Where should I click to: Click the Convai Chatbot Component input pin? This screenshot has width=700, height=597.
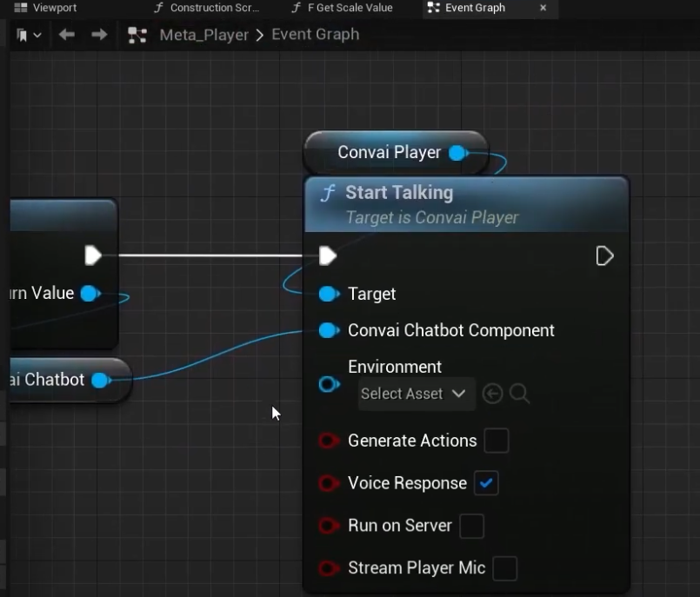pos(329,330)
